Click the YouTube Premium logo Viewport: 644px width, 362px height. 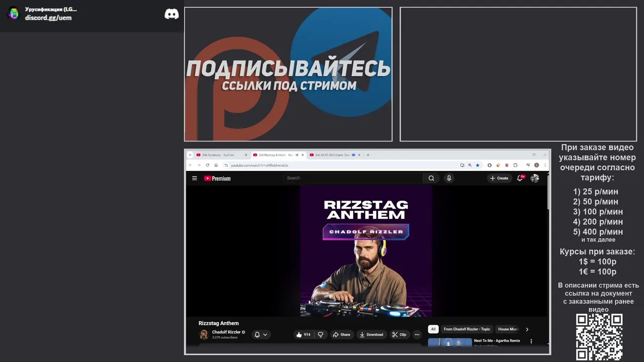217,178
